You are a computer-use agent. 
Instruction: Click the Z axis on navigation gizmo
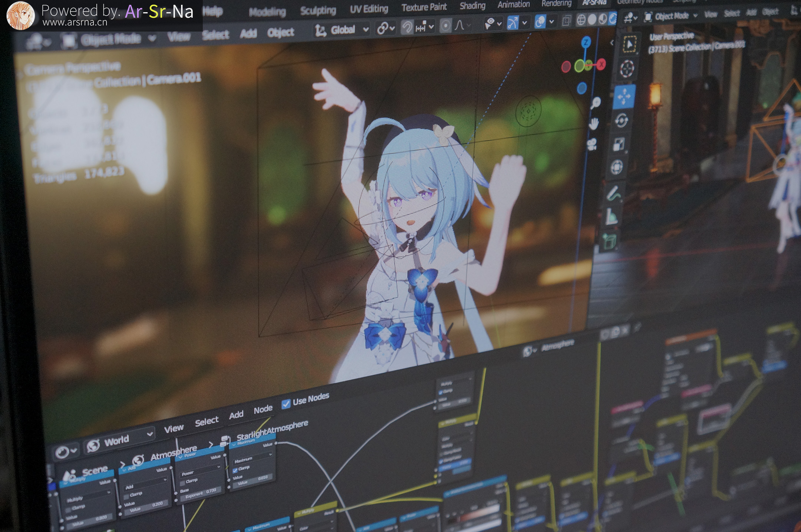click(586, 42)
